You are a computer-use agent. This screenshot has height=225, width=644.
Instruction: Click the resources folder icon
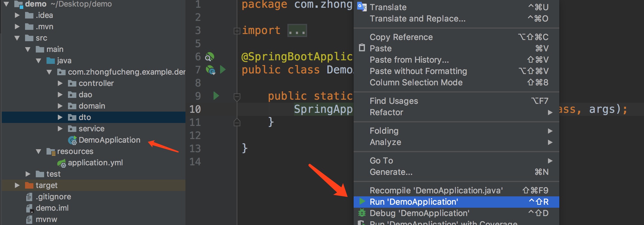click(51, 152)
